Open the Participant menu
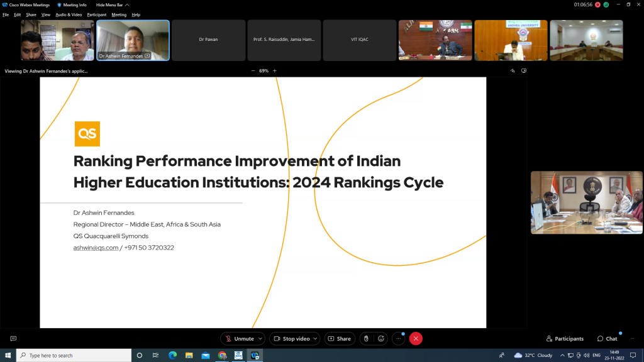The image size is (644, 362). 96,15
